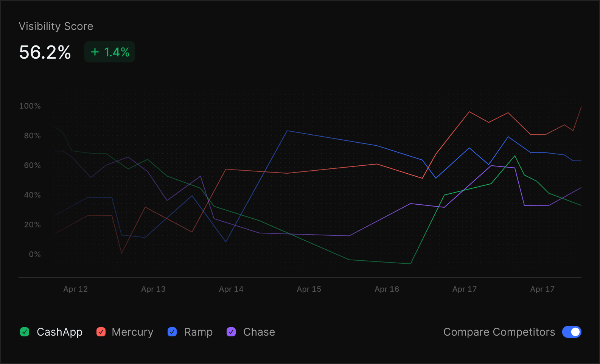Click the blue Ramp checkmark icon

click(172, 332)
